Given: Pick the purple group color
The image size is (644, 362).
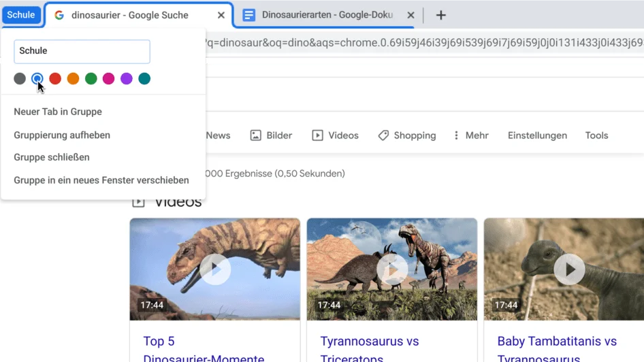Looking at the screenshot, I should (x=127, y=78).
